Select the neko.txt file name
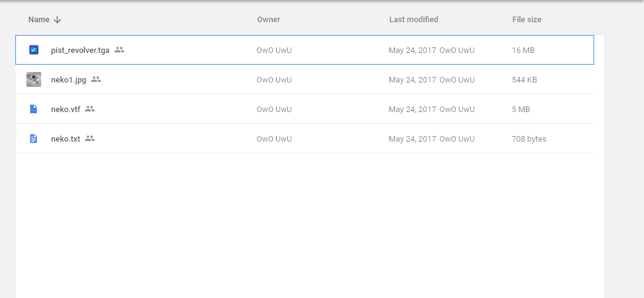 pyautogui.click(x=65, y=139)
